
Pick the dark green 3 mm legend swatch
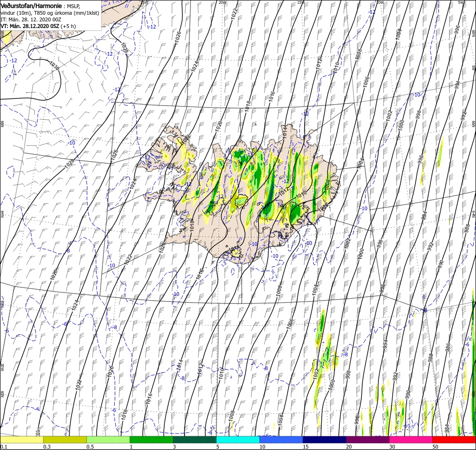click(195, 440)
